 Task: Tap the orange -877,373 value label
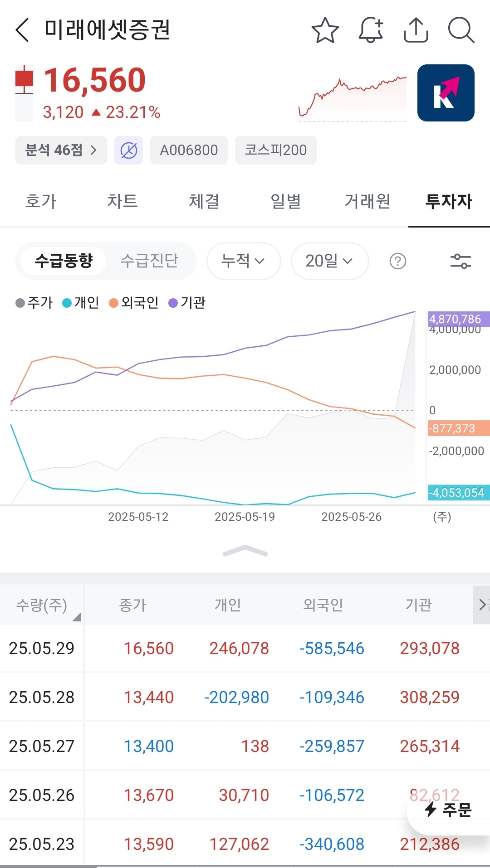(458, 428)
